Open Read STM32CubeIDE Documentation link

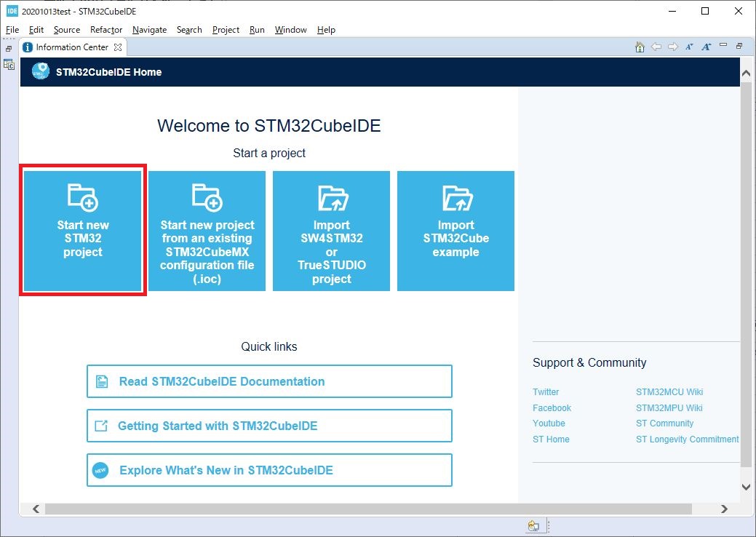tap(269, 381)
